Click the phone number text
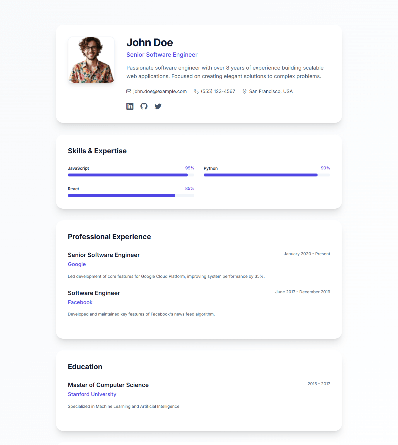The height and width of the screenshot is (445, 398). point(218,91)
